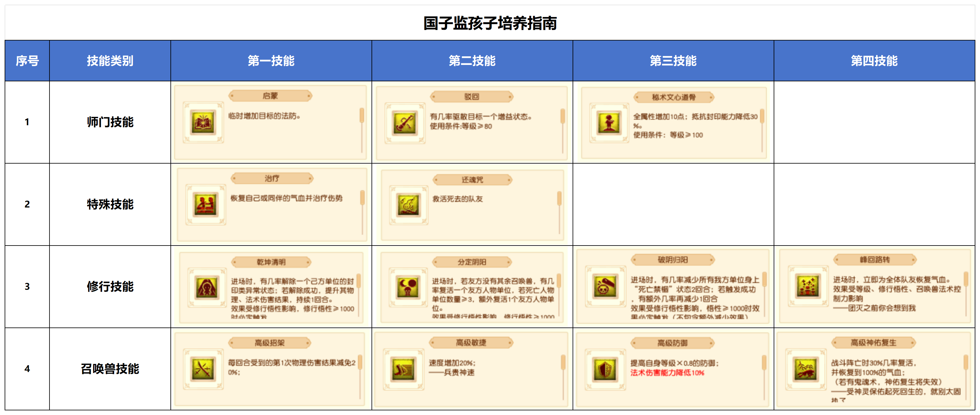Click the 召唤兽技能 row label
The width and height of the screenshot is (980, 415).
coord(110,369)
